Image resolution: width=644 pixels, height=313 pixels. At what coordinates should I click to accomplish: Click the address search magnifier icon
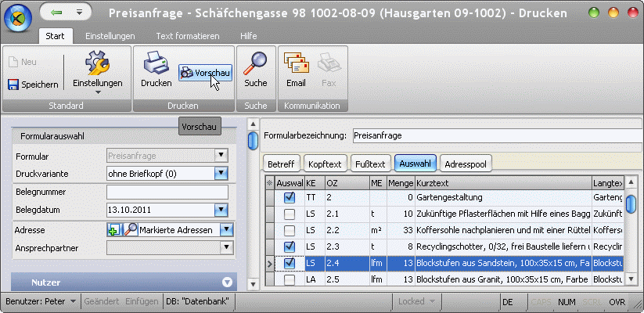(130, 229)
